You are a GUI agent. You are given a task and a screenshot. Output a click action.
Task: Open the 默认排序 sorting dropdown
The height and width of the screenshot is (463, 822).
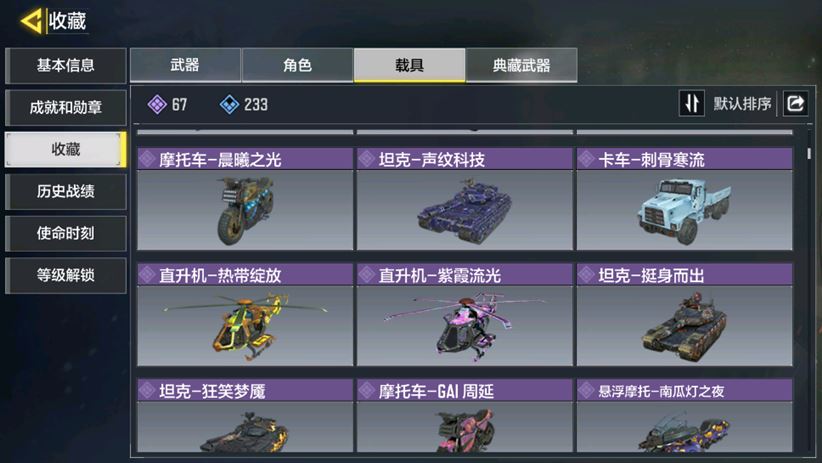(742, 104)
